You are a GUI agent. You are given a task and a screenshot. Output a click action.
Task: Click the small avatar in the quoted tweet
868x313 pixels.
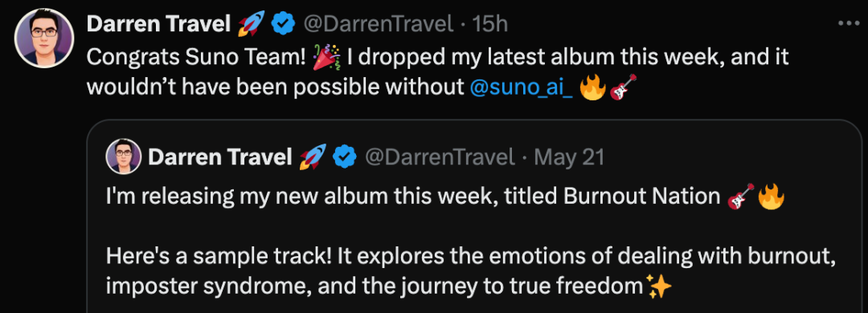124,157
